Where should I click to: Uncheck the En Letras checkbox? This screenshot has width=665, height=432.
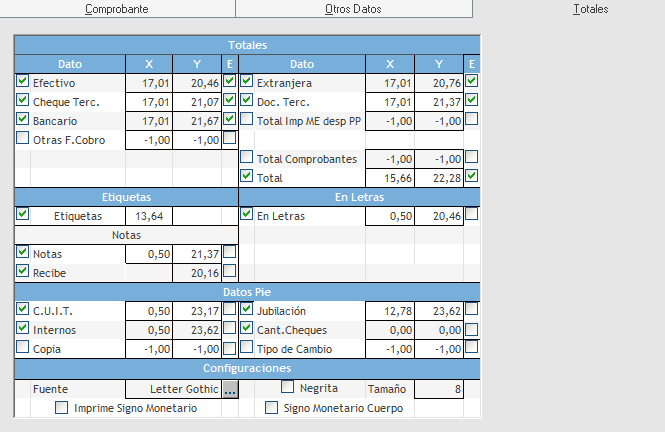(x=247, y=213)
